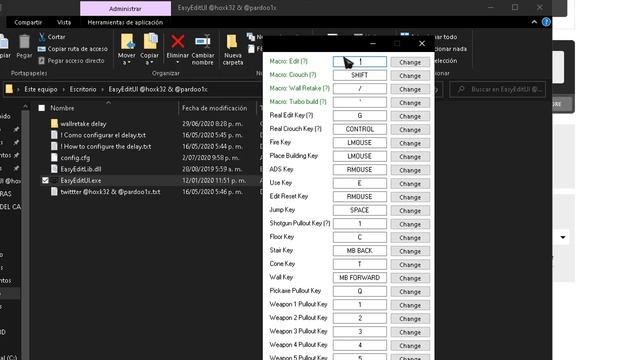This screenshot has height=360, width=640.
Task: Uncheck the EasyEditUI.exe row checkbox
Action: (x=45, y=180)
